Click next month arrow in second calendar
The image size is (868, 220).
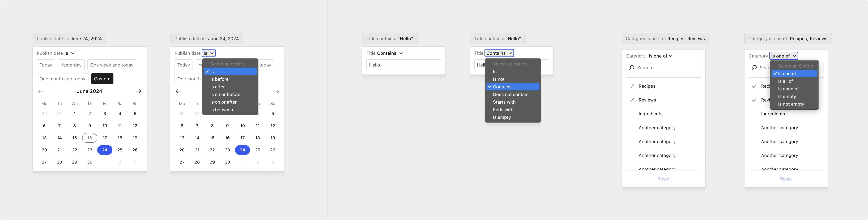(276, 91)
